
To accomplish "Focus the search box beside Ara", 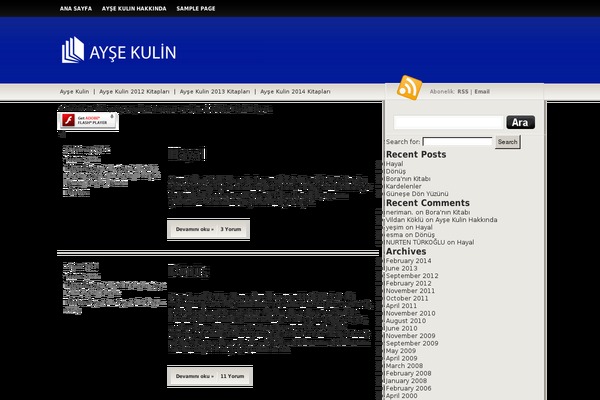I will 448,122.
